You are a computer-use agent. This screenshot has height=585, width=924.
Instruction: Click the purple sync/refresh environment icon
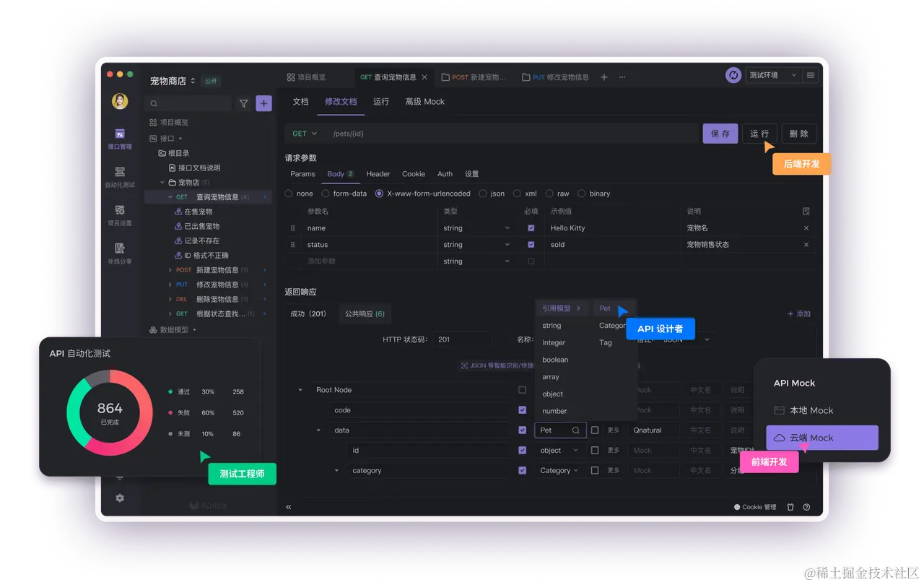[733, 75]
